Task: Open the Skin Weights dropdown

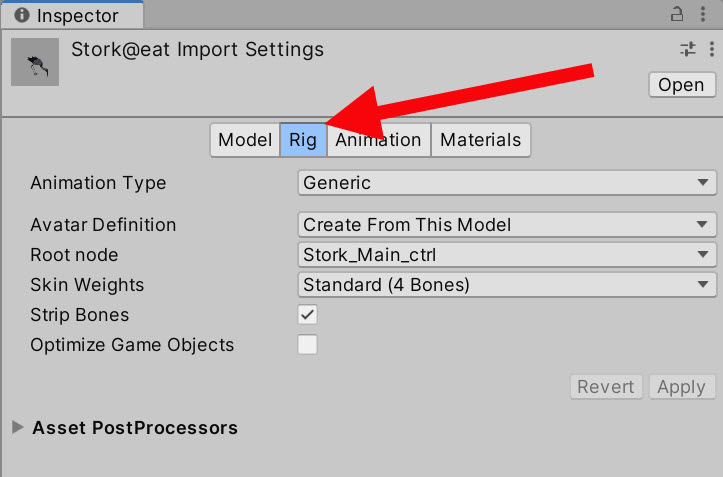Action: 507,285
